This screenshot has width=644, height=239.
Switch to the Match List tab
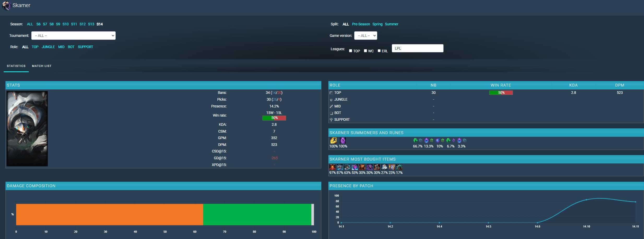coord(42,66)
